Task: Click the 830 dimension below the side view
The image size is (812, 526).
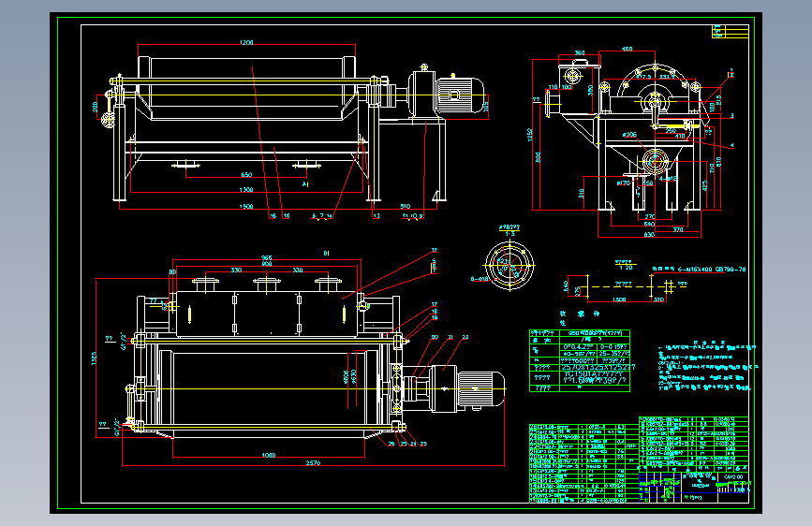Action: tap(649, 235)
